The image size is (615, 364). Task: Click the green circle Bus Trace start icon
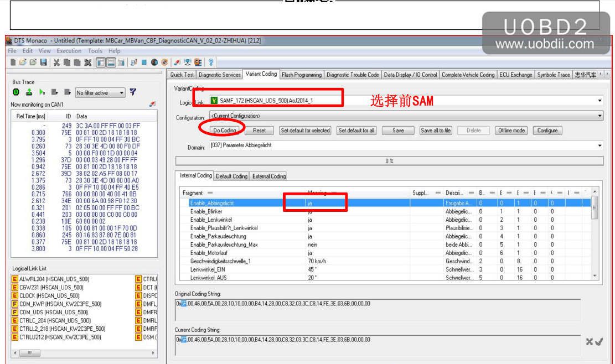(16, 92)
